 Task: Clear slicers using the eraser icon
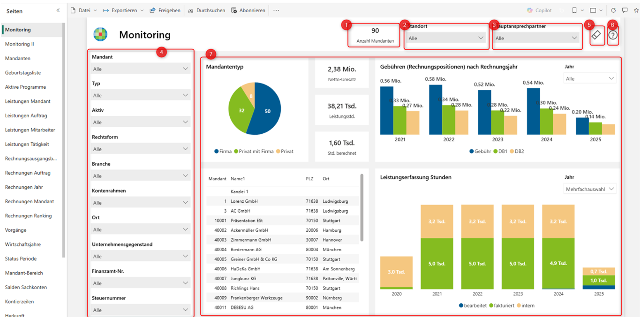click(597, 35)
